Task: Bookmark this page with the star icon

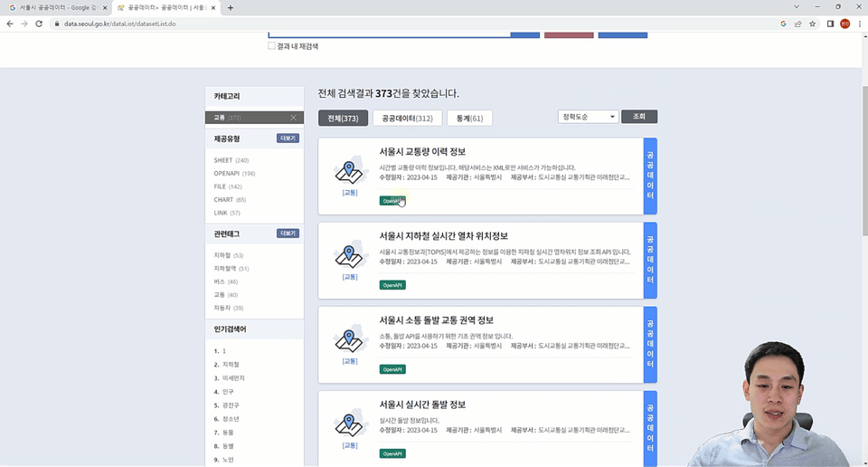Action: click(812, 24)
